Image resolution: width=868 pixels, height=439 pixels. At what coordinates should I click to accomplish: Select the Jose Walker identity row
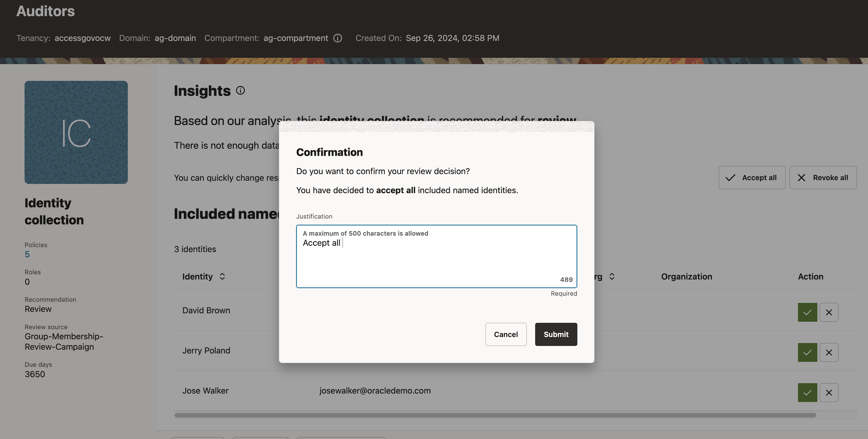pos(206,390)
